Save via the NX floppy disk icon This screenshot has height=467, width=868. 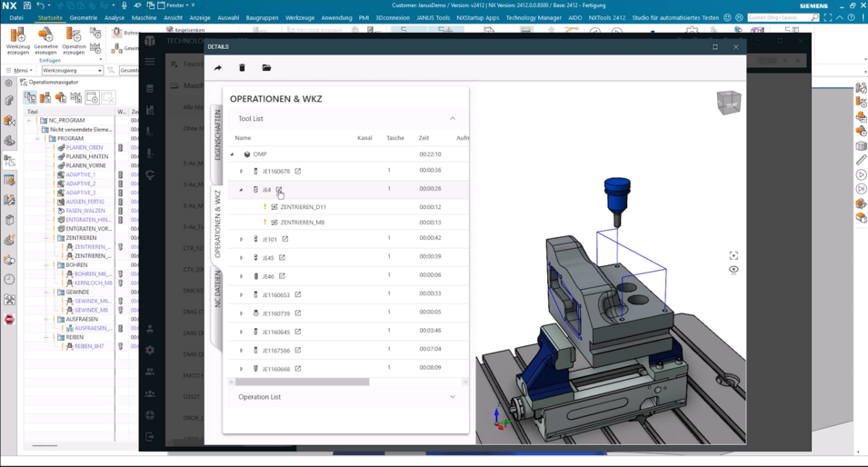(27, 5)
